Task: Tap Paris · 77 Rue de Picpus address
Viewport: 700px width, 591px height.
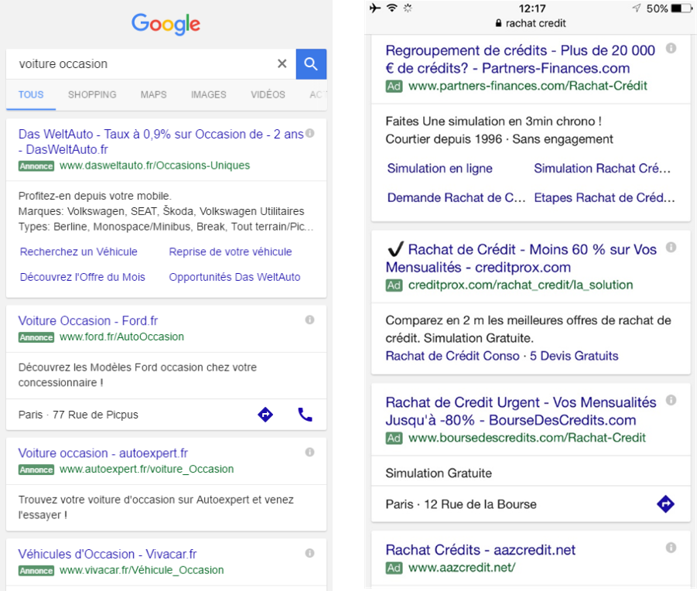Action: 78,415
